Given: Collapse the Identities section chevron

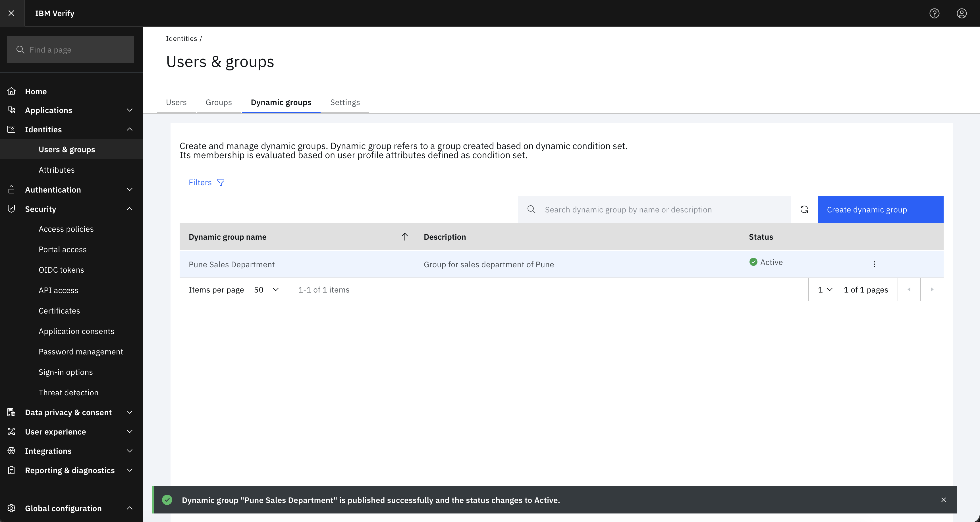Looking at the screenshot, I should [130, 129].
